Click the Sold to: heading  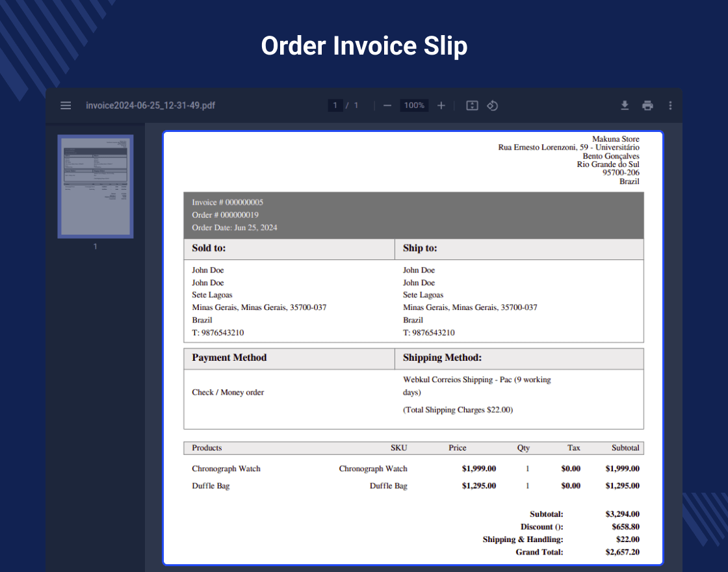[x=209, y=248]
